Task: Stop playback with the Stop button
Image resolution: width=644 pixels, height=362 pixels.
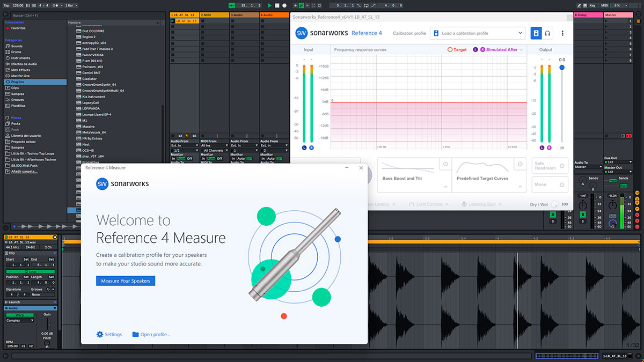Action: 277,5
